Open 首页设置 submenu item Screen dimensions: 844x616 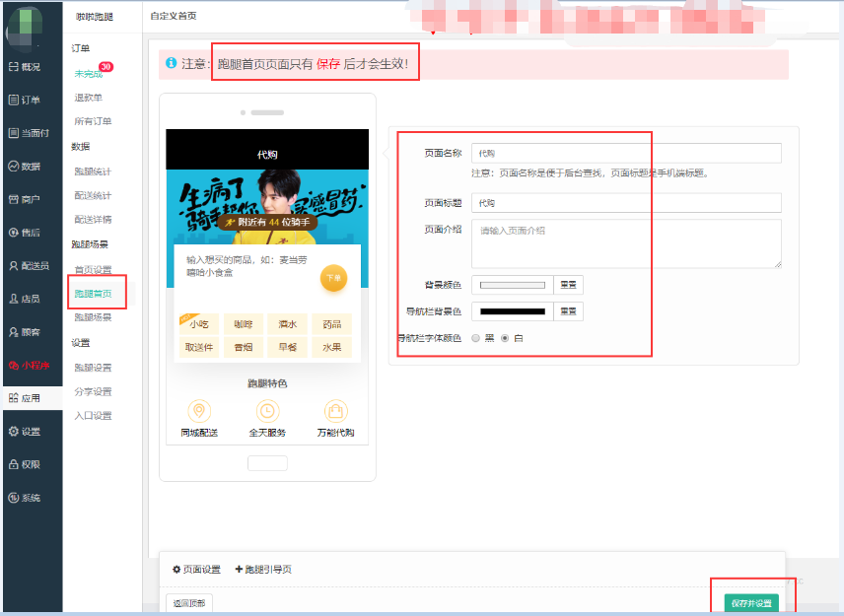[x=93, y=269]
